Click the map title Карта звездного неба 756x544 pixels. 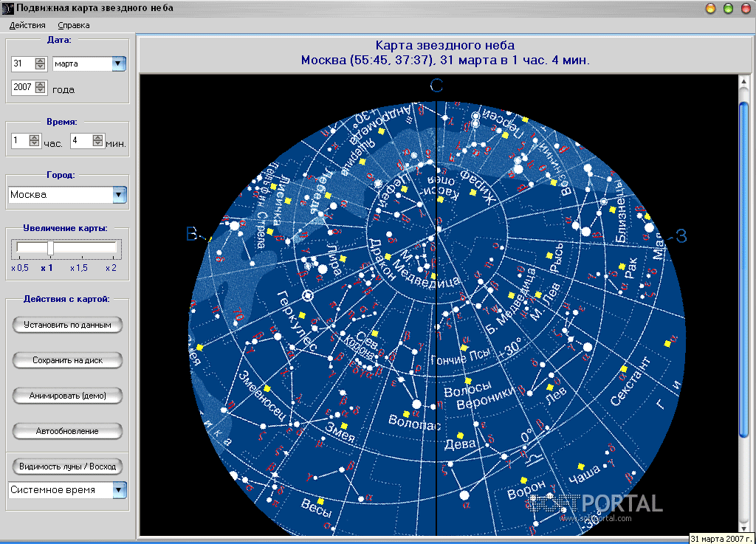pos(445,45)
